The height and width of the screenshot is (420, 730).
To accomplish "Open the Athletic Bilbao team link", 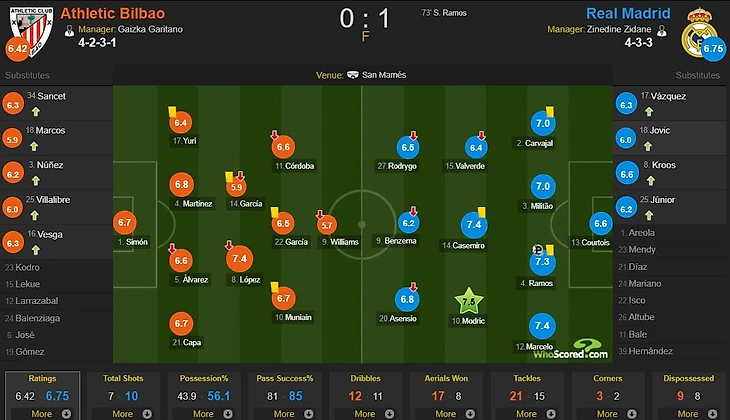I will pyautogui.click(x=113, y=14).
